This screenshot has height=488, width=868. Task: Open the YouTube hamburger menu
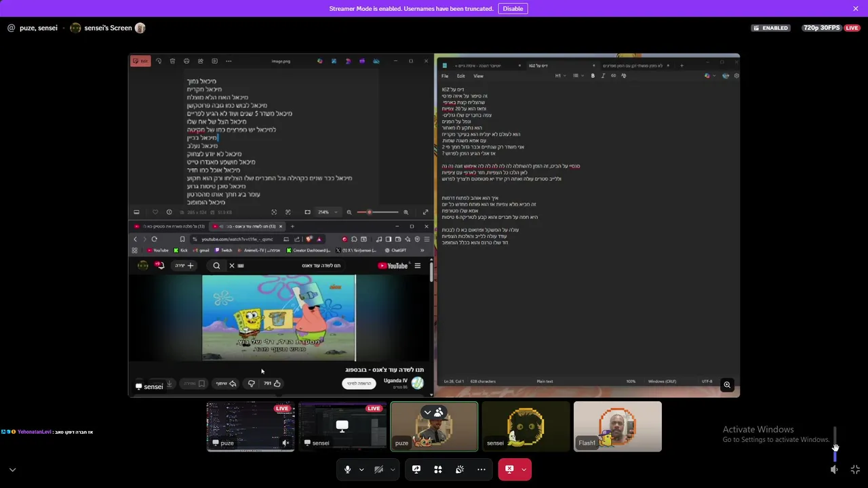pyautogui.click(x=417, y=266)
